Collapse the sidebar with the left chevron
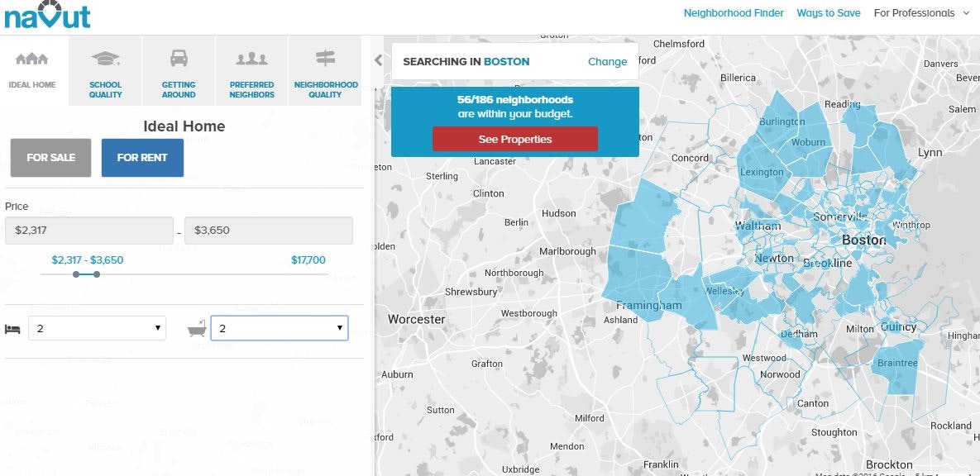 coord(378,59)
